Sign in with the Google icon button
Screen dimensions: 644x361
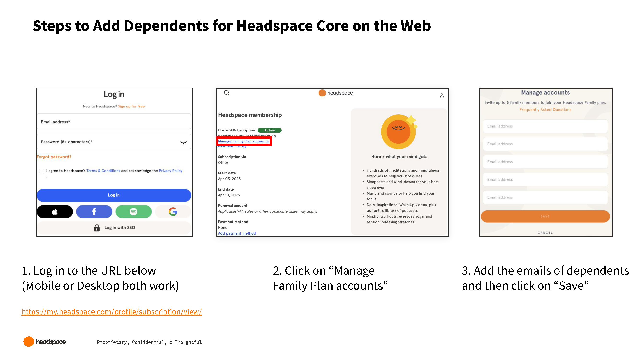(x=173, y=212)
